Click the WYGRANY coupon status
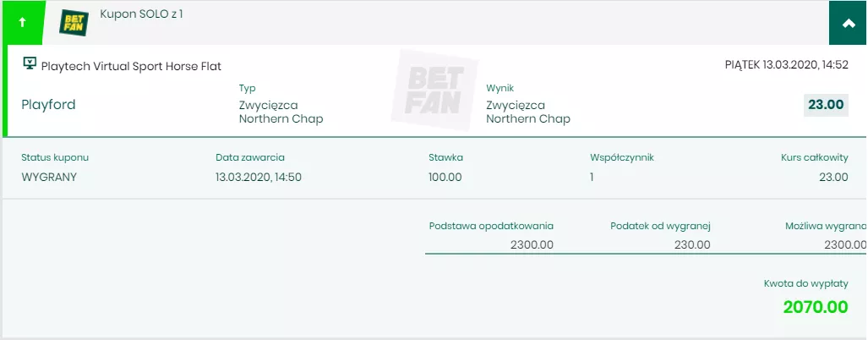The height and width of the screenshot is (340, 868). tap(49, 177)
